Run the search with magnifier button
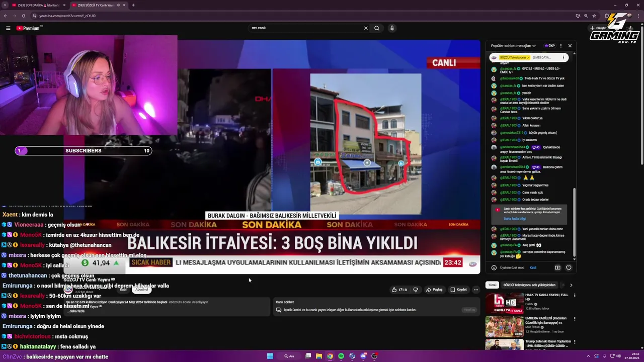Viewport: 644px width, 362px height. (377, 28)
